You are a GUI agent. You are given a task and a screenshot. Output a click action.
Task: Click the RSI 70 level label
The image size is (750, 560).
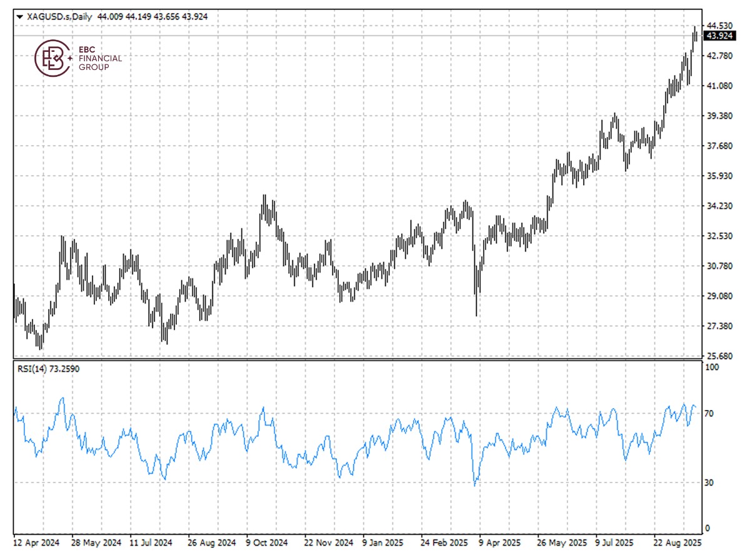(x=709, y=414)
